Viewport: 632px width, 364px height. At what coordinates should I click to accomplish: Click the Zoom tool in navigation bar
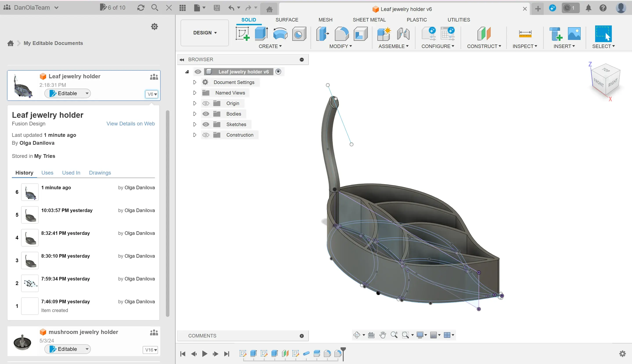pyautogui.click(x=394, y=335)
